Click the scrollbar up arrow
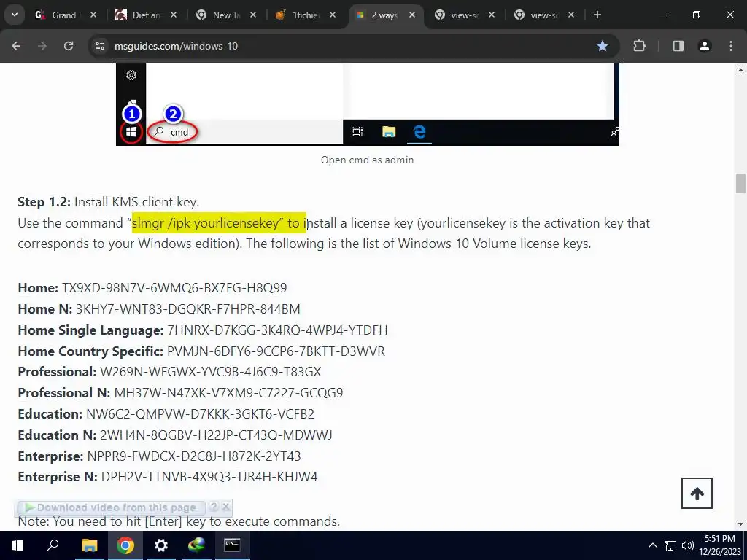The image size is (747, 560). pos(740,69)
